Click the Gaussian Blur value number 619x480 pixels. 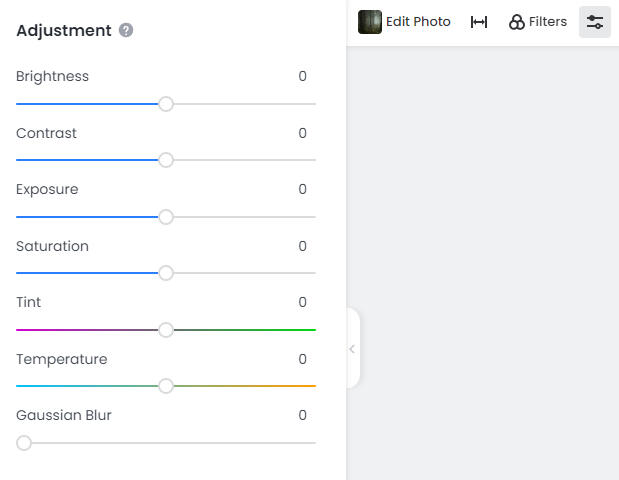click(302, 415)
